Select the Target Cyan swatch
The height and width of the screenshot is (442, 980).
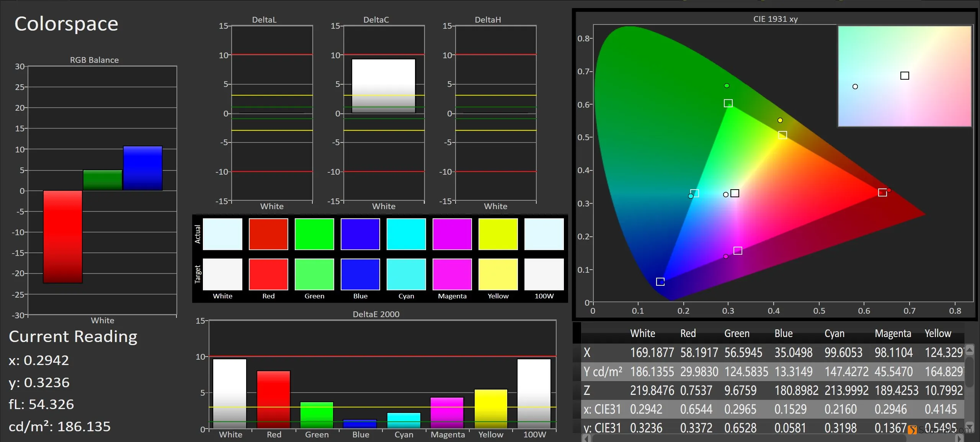pyautogui.click(x=406, y=274)
